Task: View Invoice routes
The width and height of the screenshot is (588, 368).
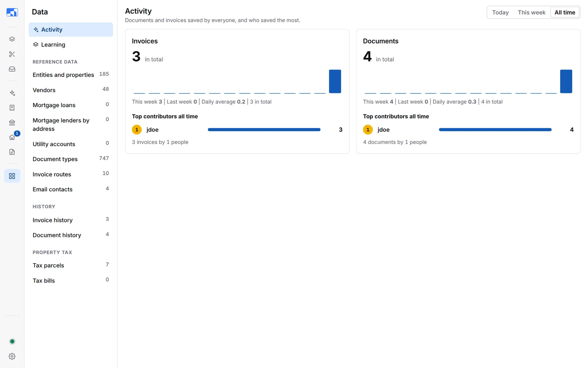Action: click(x=71, y=174)
